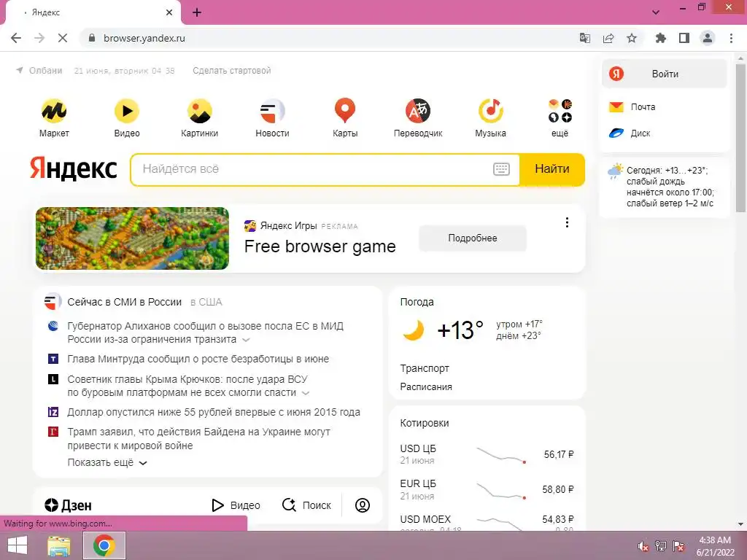Click Chrome icon in taskbar
The image size is (747, 560).
(x=104, y=545)
